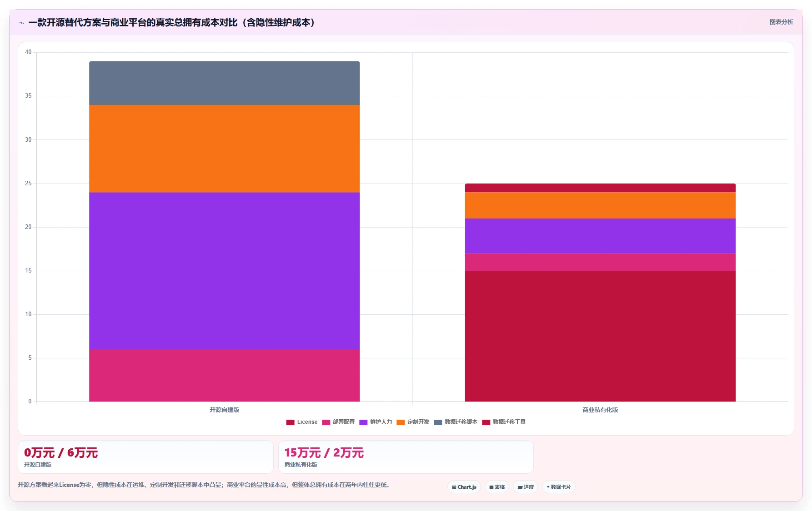The width and height of the screenshot is (812, 511).
Task: Click the 图表分析 label in the header
Action: pyautogui.click(x=781, y=22)
